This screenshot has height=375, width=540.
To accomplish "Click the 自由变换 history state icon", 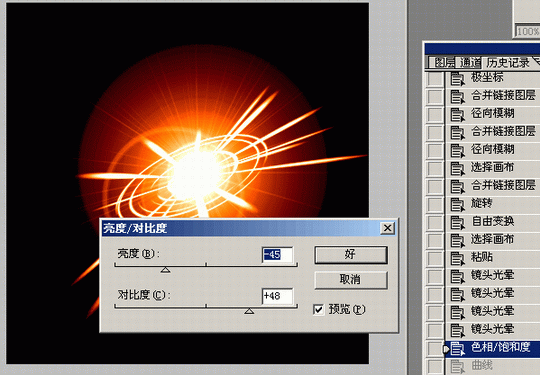I will click(457, 222).
